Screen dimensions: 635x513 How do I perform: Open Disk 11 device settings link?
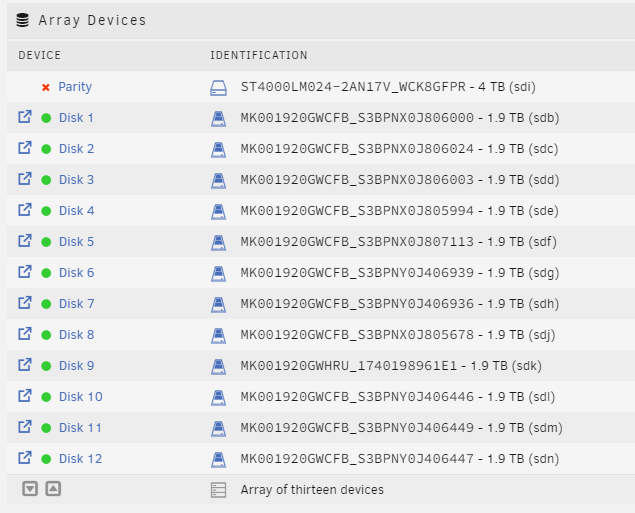tap(80, 428)
